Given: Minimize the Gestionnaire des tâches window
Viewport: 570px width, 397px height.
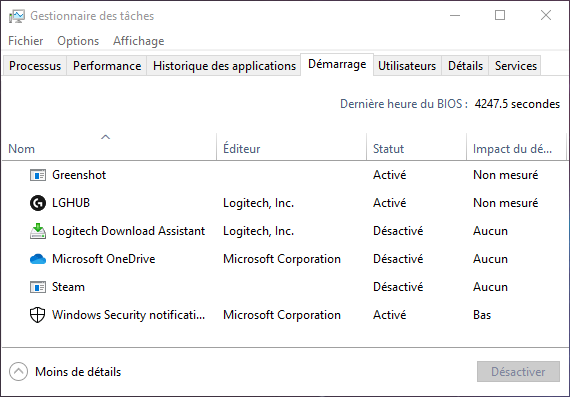Looking at the screenshot, I should (x=455, y=15).
